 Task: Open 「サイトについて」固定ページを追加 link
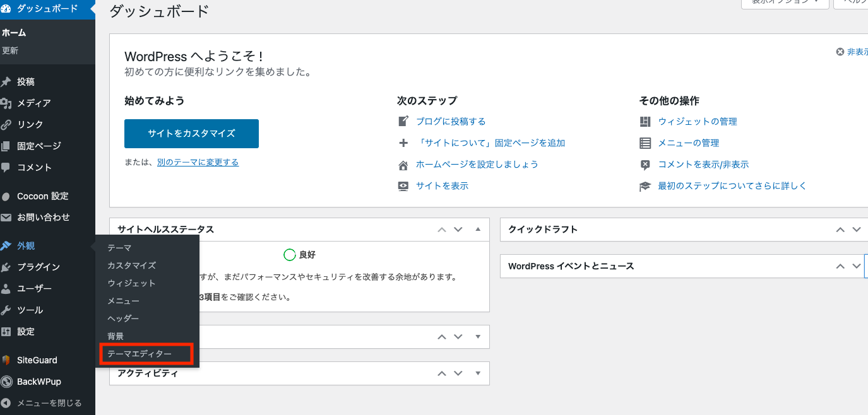click(x=490, y=143)
